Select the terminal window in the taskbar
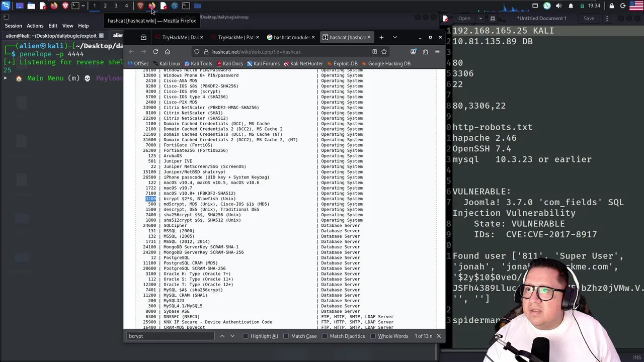The height and width of the screenshot is (362, 644). [186, 6]
